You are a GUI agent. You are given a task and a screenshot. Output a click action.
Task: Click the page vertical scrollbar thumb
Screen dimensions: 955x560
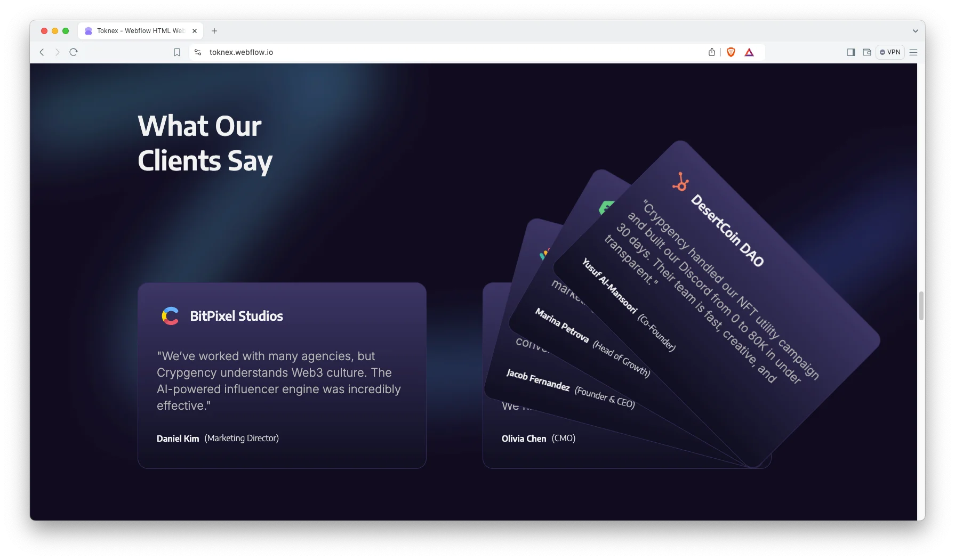pos(921,306)
